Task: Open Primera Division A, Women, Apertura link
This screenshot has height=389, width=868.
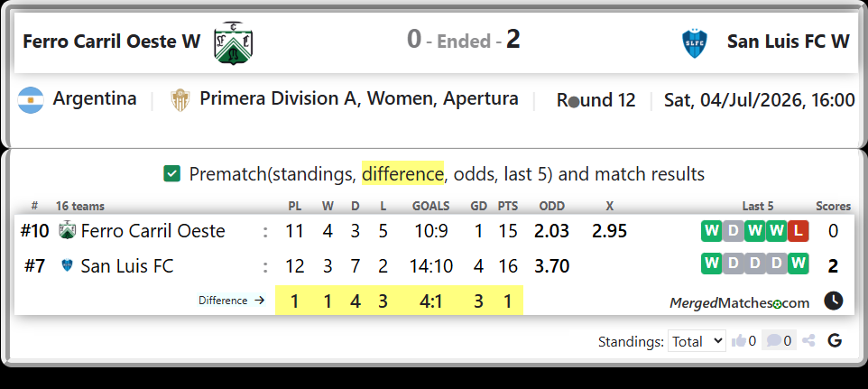Action: point(359,98)
